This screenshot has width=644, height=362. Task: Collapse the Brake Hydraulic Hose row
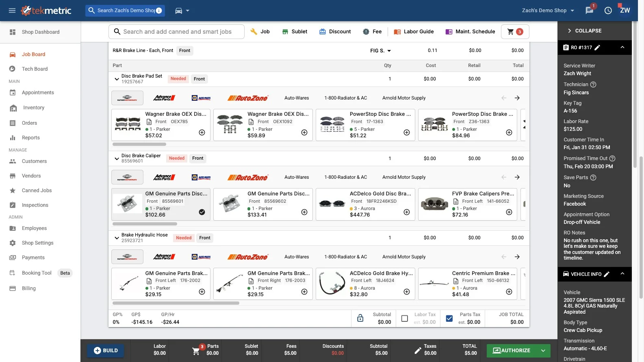[x=117, y=238]
